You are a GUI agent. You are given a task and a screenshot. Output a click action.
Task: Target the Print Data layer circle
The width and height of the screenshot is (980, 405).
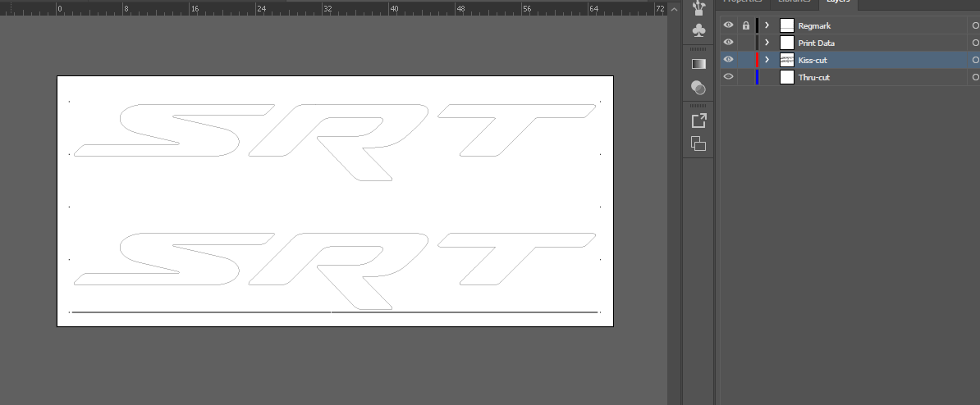point(976,43)
